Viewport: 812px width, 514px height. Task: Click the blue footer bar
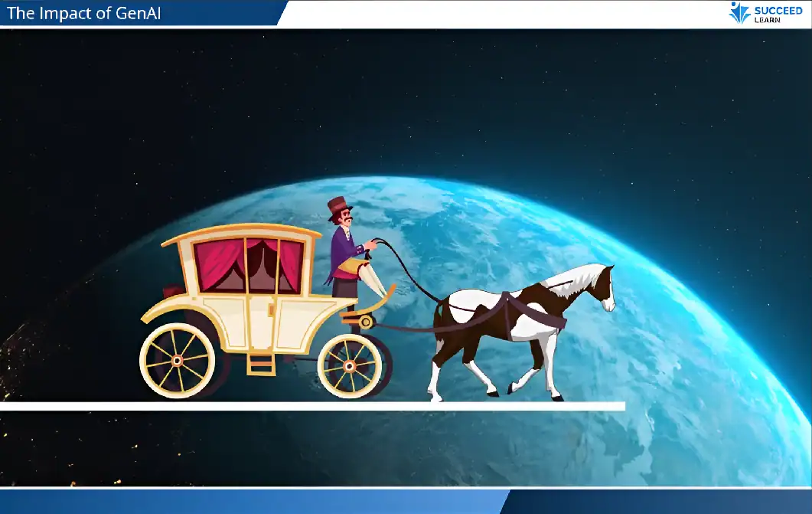pyautogui.click(x=253, y=502)
